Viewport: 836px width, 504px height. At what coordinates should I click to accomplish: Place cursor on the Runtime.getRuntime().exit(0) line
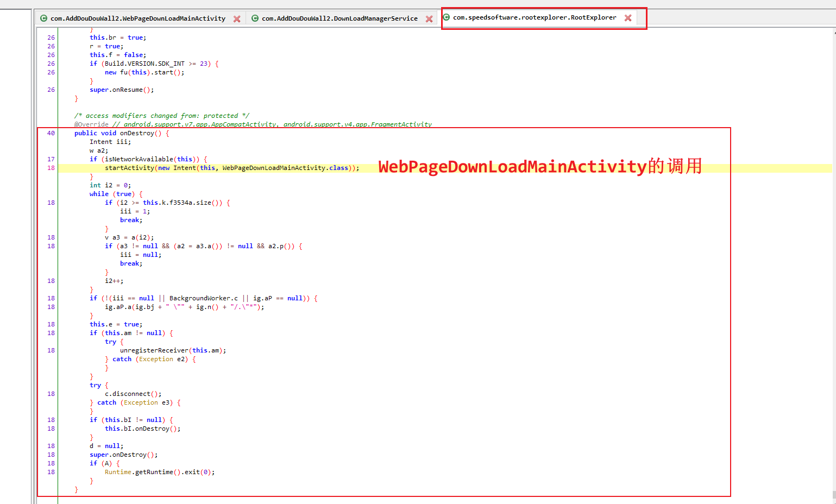pyautogui.click(x=160, y=472)
